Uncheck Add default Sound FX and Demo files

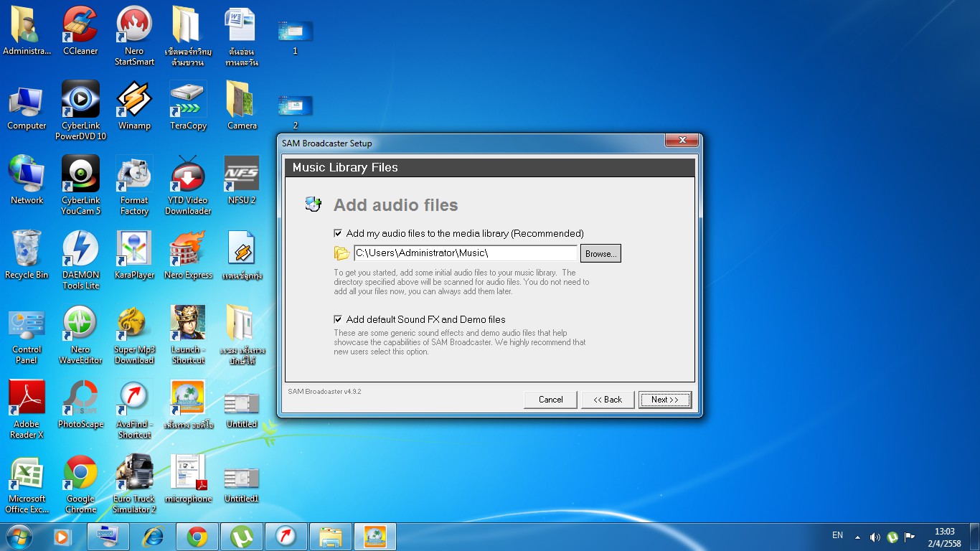338,319
